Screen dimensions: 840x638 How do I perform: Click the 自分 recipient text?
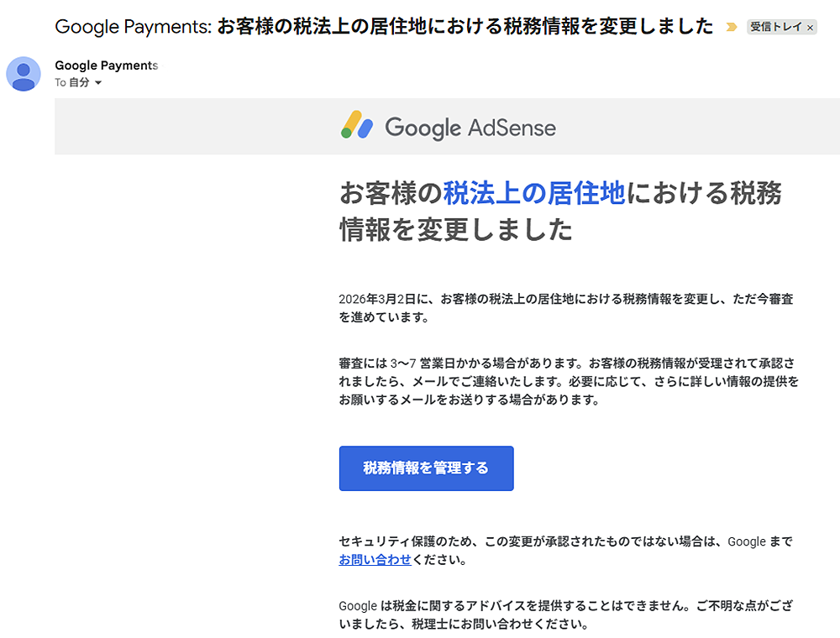(79, 83)
